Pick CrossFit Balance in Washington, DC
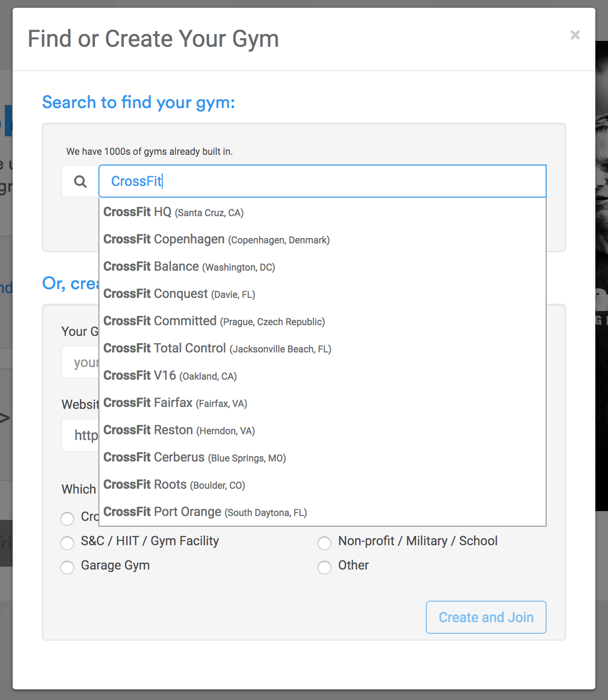Viewport: 608px width, 700px height. click(x=189, y=267)
